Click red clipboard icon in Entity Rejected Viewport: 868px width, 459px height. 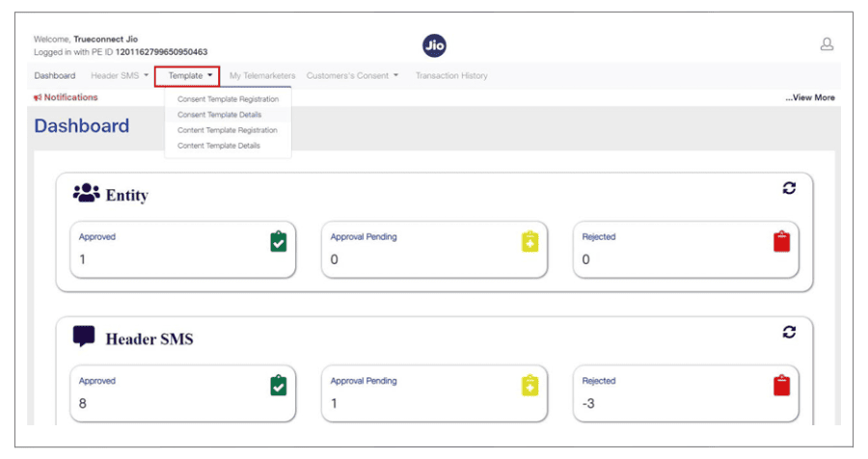[x=781, y=241]
